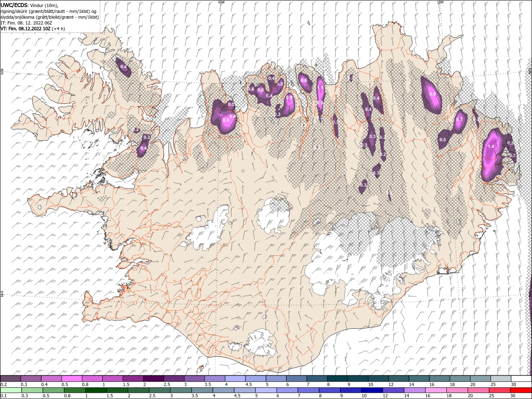Click the white Mýrdalsjökull glacier near south coast
The image size is (532, 399).
(x=260, y=343)
